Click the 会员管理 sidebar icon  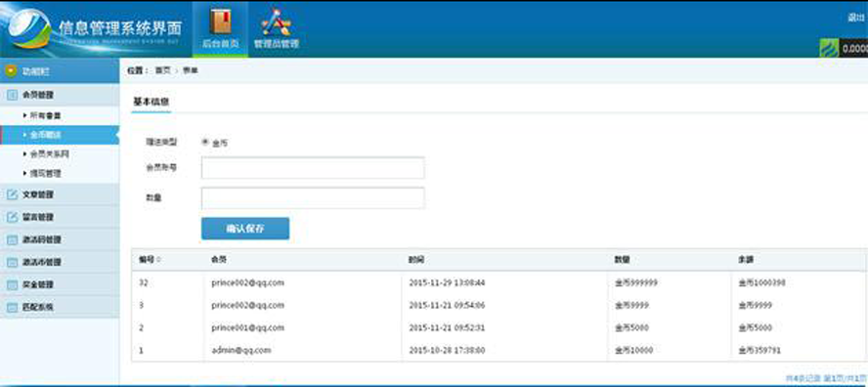point(12,95)
